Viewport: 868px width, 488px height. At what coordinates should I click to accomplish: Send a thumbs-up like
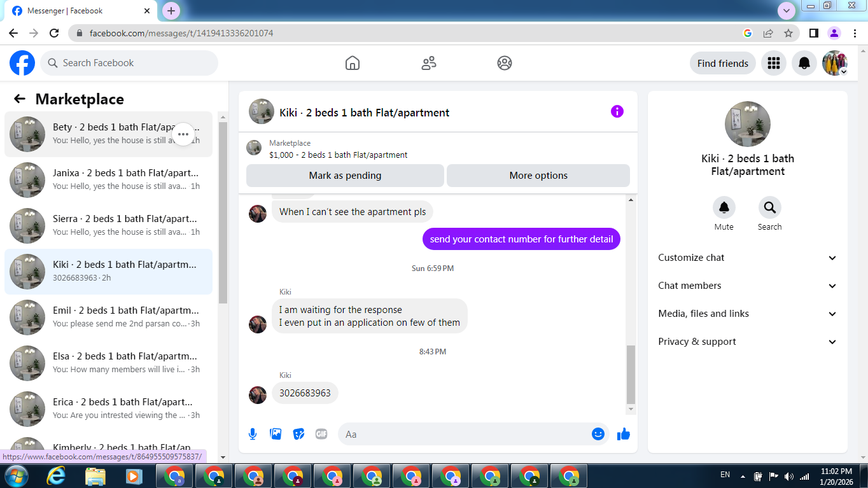(624, 434)
